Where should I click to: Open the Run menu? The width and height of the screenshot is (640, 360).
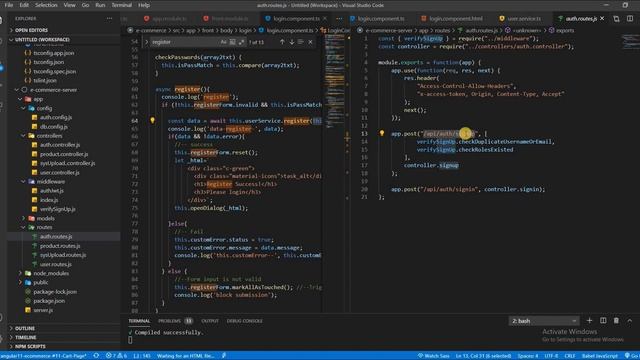coord(100,5)
